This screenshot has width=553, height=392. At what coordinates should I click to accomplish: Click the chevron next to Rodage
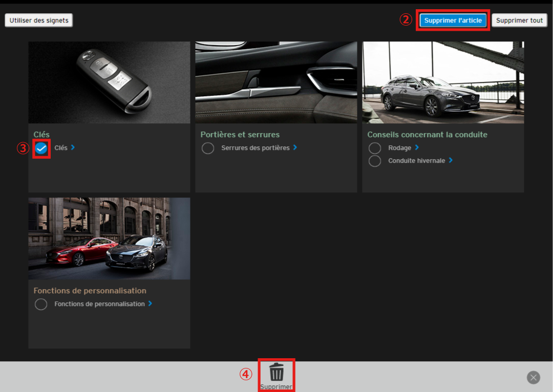point(417,147)
